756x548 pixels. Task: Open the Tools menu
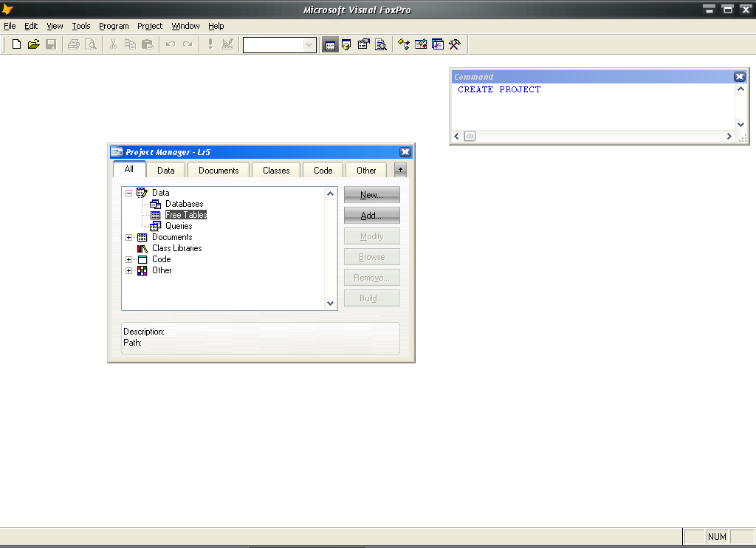81,26
